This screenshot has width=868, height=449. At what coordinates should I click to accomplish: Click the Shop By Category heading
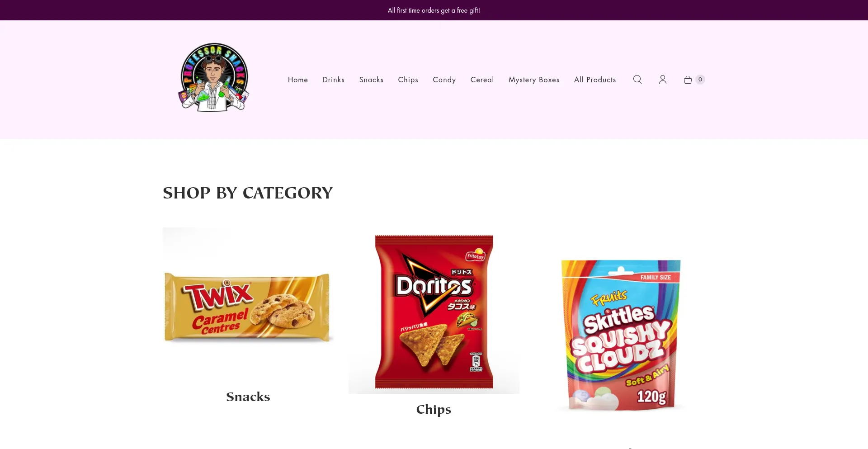coord(248,193)
